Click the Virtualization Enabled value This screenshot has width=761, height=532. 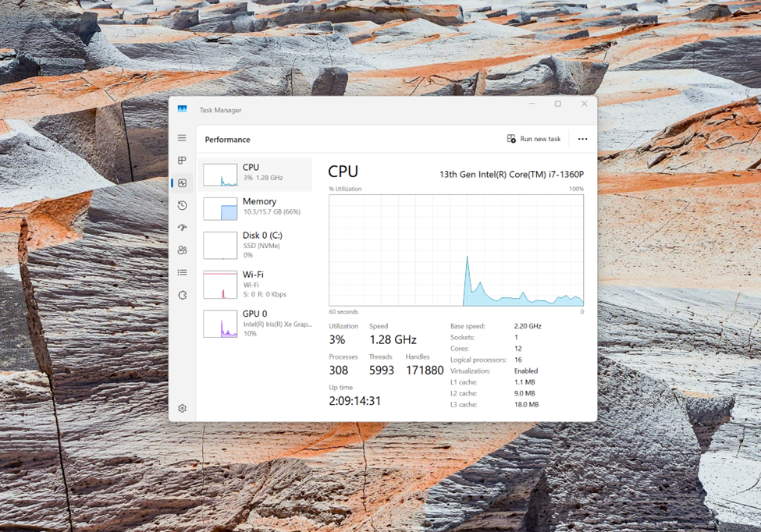[x=526, y=371]
